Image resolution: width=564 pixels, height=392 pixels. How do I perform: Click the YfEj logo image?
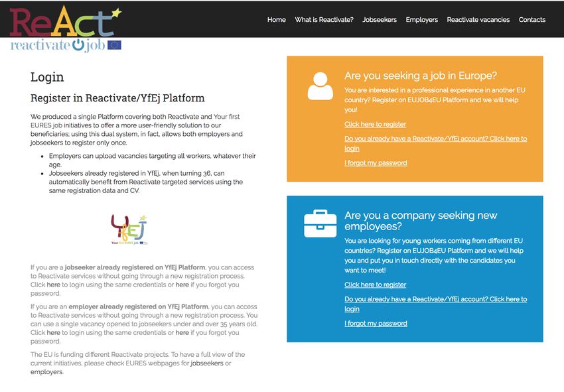tap(129, 229)
